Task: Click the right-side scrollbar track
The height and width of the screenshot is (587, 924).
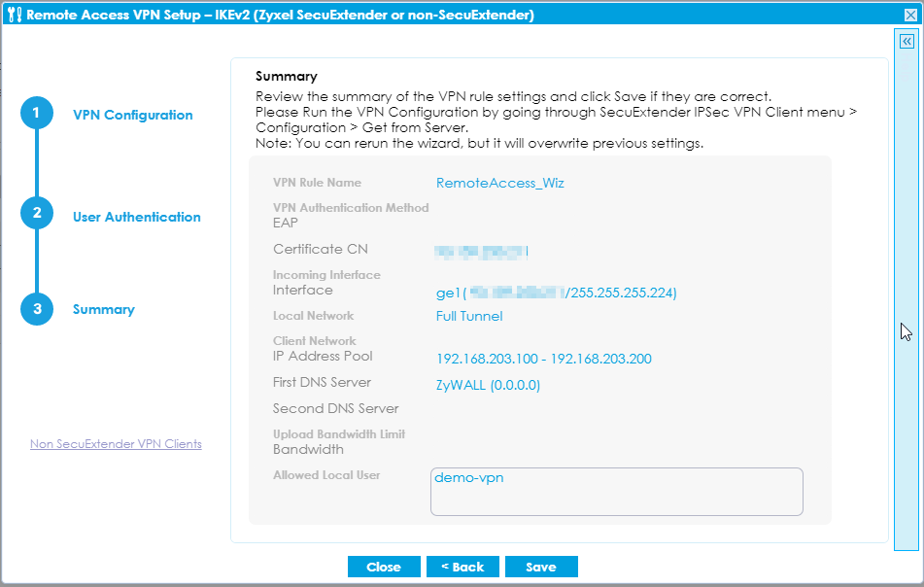Action: [x=906, y=292]
